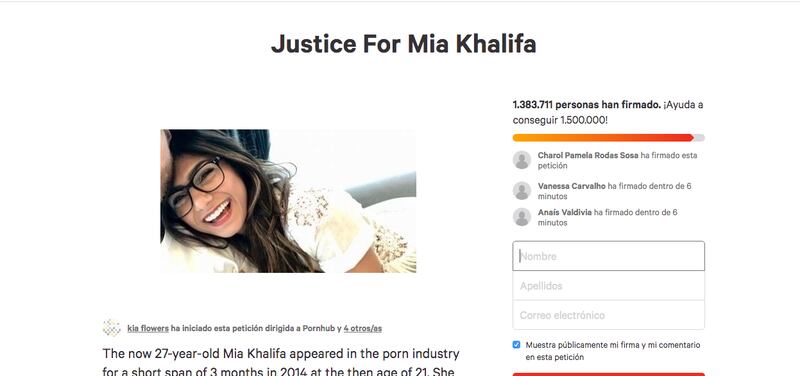Click the red sign button at bottom
800x376 pixels.
coord(609,374)
